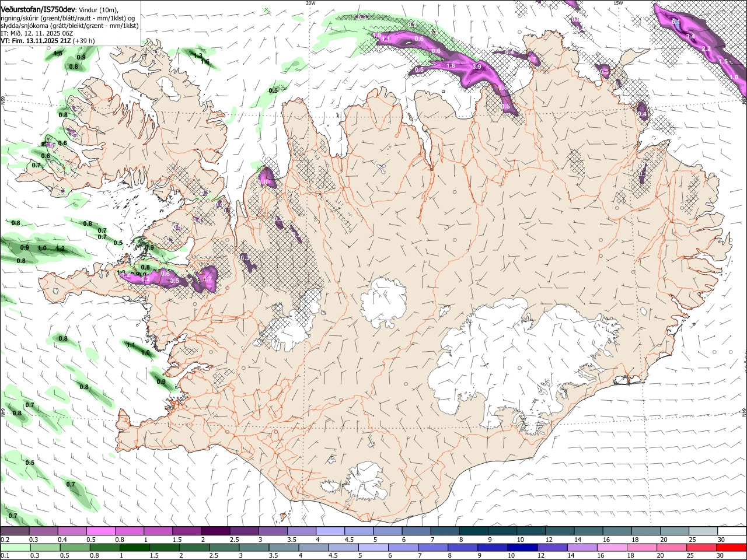The height and width of the screenshot is (560, 747).
Task: Select the dark green 1 swatch, bottom legend row
Action: [x=134, y=547]
